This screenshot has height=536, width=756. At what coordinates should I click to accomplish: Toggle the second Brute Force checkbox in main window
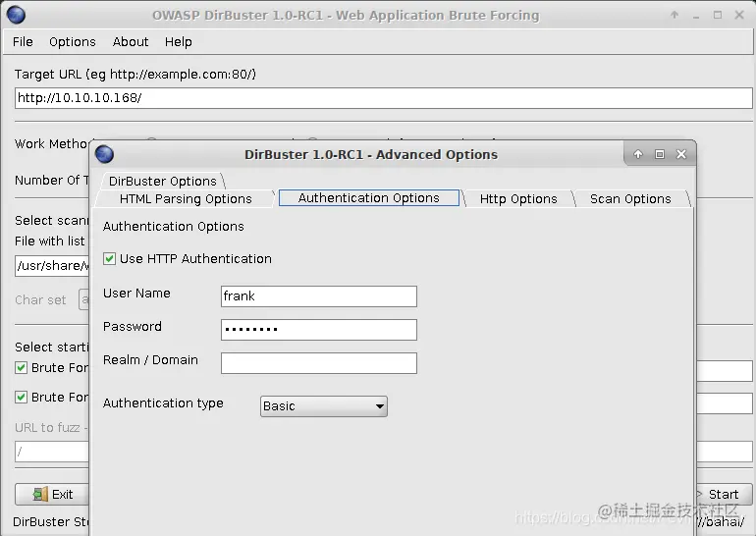pos(21,398)
